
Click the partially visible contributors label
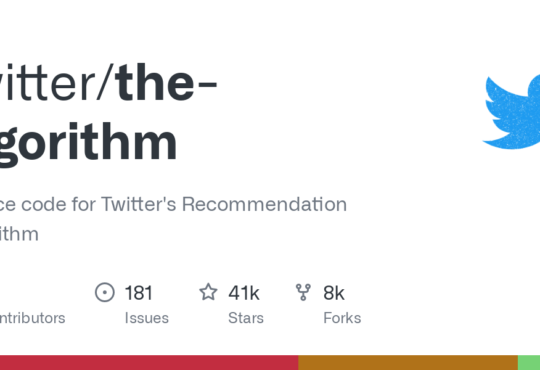point(32,318)
